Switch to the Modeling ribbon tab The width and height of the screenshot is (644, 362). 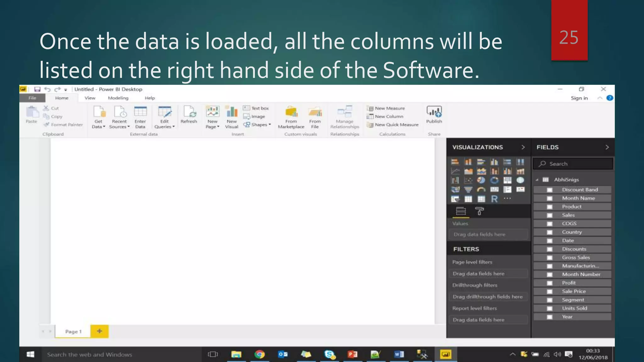click(118, 98)
